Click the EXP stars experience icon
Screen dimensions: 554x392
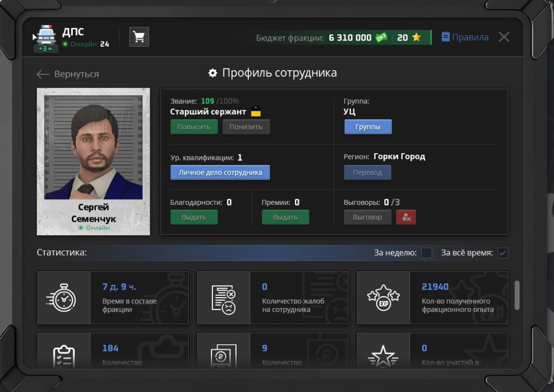383,298
